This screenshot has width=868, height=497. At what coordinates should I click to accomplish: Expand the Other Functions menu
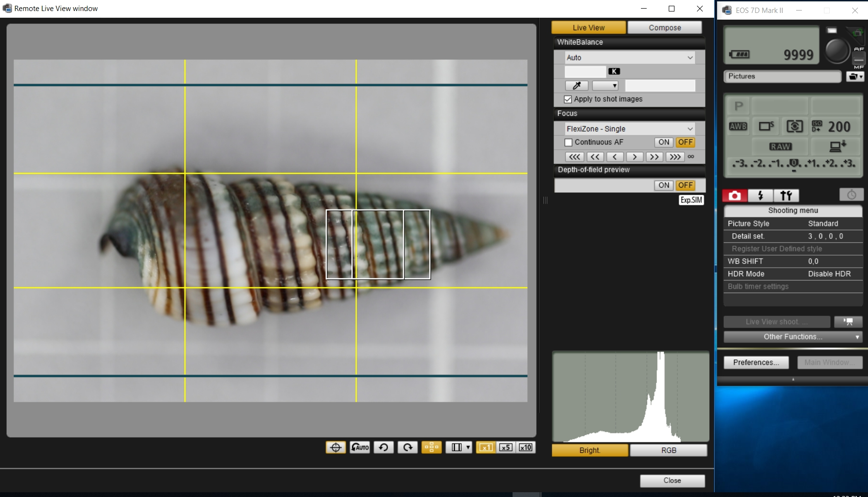click(793, 337)
